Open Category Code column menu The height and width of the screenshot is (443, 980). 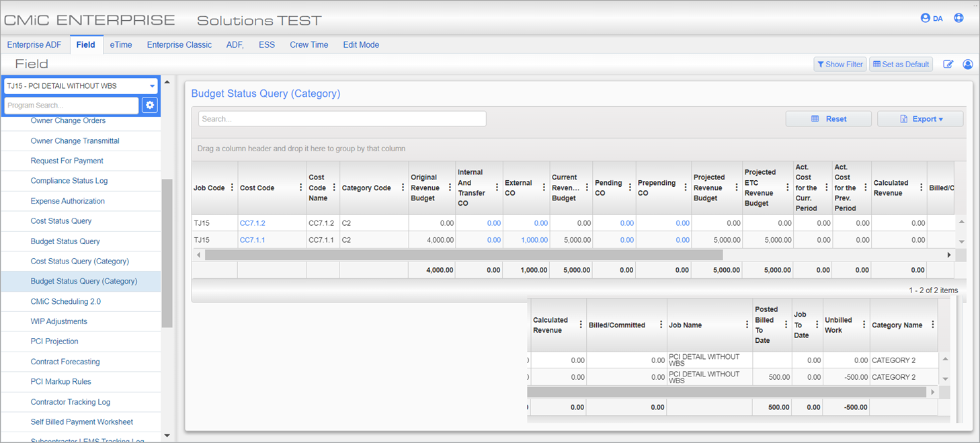[403, 188]
